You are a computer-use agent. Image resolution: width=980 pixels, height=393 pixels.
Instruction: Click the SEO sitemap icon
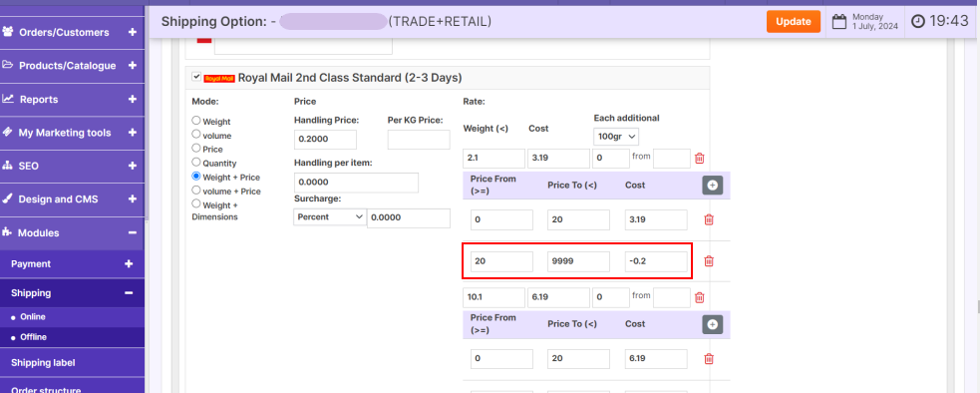coord(8,166)
